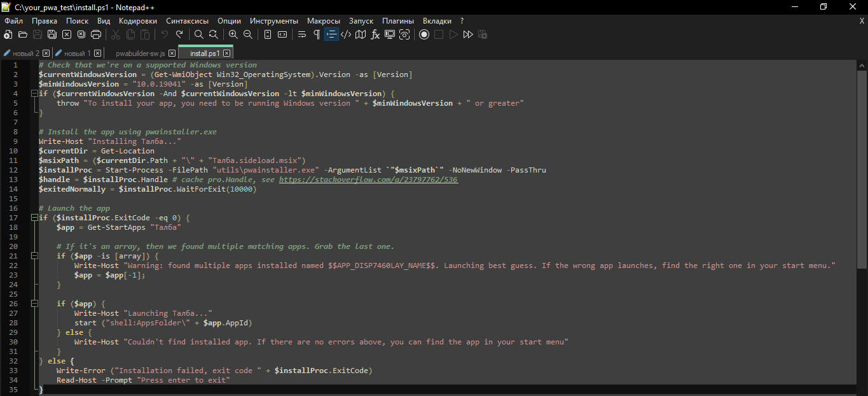The image size is (868, 396).
Task: Open the Правка menu
Action: (45, 21)
